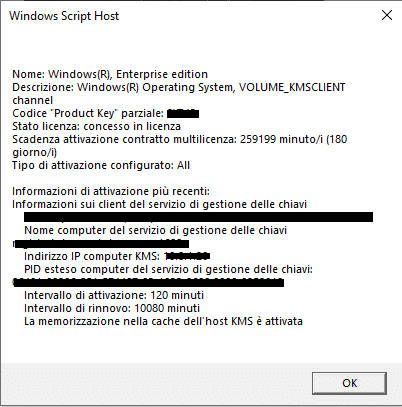Close the Windows Script Host dialog
Image resolution: width=402 pixels, height=407 pixels.
[x=387, y=15]
